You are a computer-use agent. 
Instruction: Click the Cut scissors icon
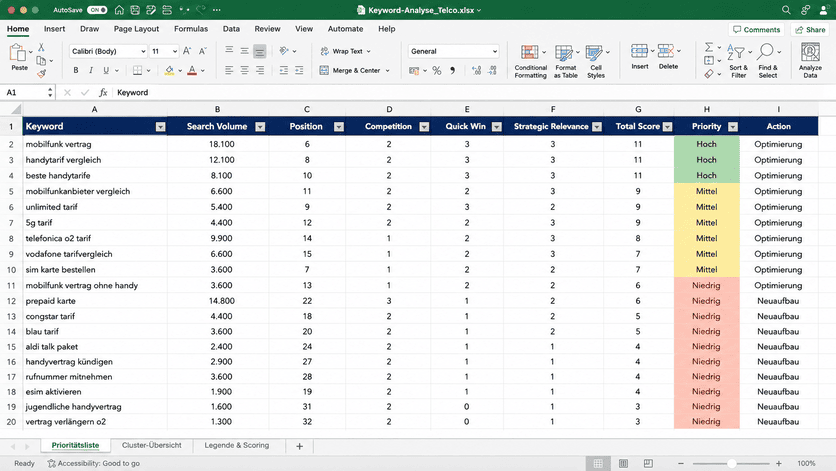[x=41, y=47]
